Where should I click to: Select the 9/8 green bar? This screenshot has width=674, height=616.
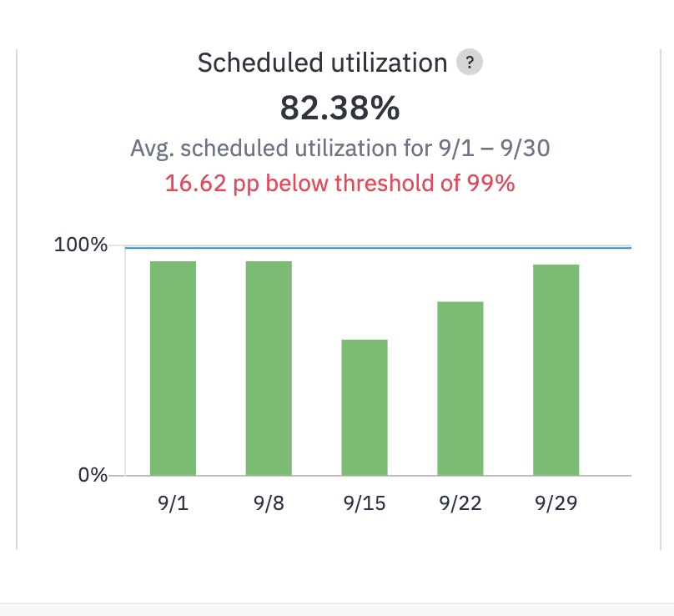(269, 368)
